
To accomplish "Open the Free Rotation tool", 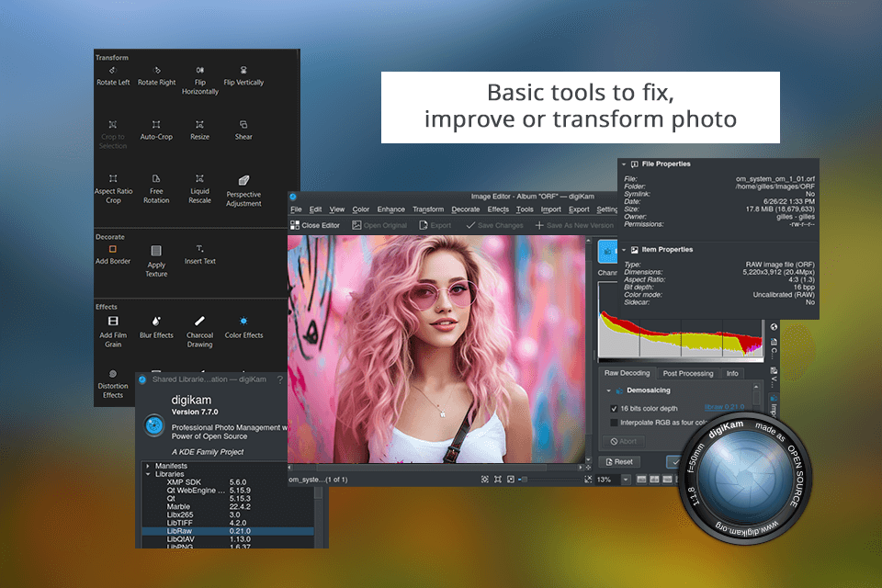I will (x=156, y=189).
